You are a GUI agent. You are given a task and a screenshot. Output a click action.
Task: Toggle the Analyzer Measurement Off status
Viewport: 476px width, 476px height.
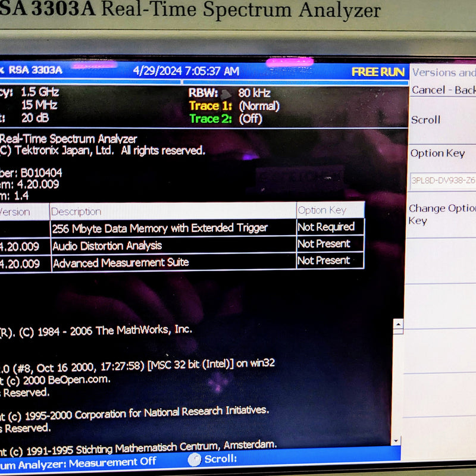pos(77,461)
